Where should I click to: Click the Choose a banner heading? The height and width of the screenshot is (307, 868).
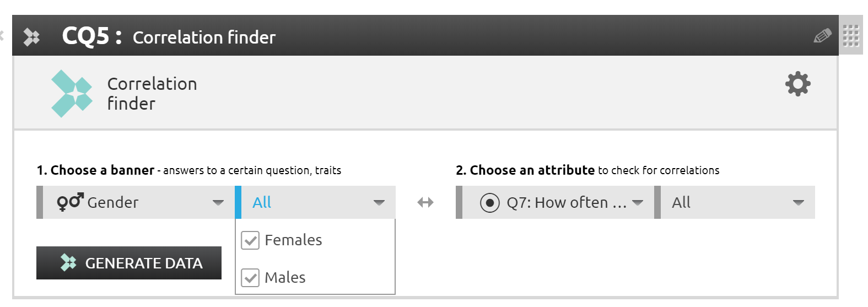[95, 170]
